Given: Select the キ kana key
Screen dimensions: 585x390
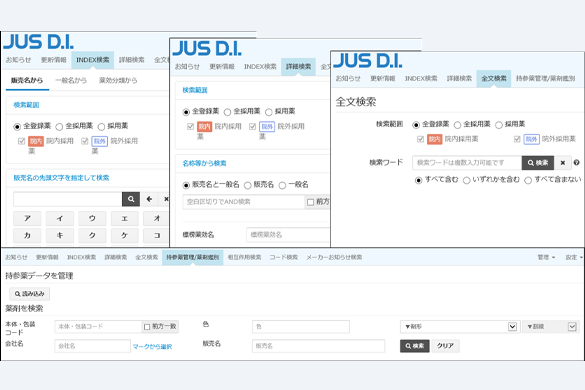Looking at the screenshot, I should coord(60,235).
